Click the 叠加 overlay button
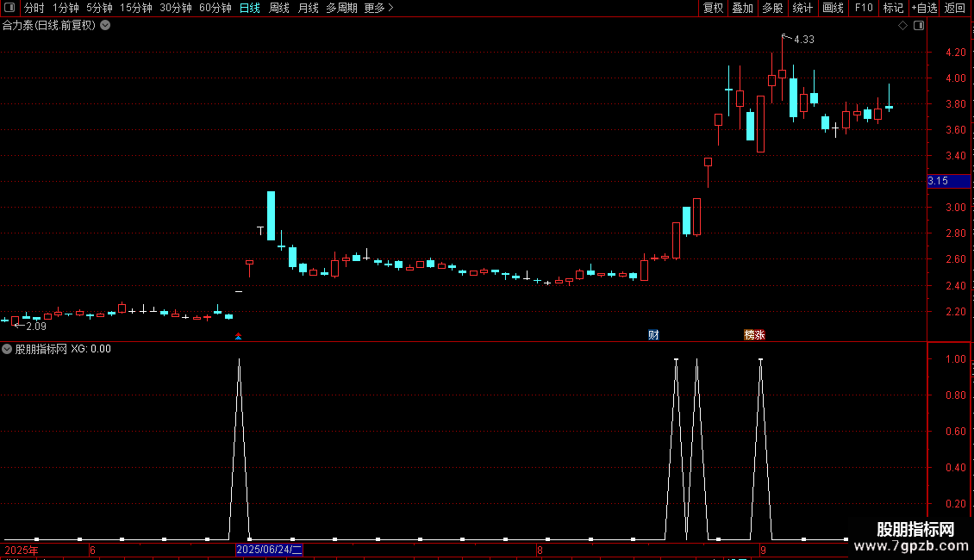This screenshot has height=560, width=974. click(x=742, y=8)
